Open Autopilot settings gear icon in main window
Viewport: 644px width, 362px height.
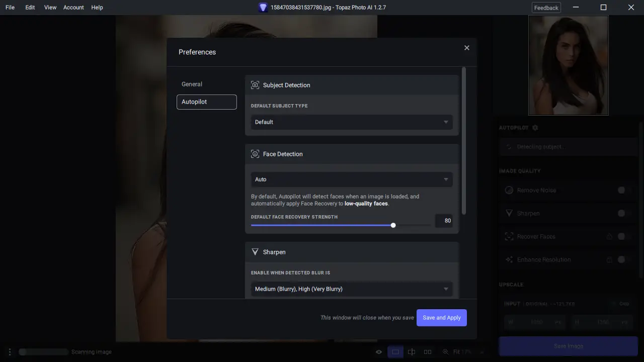tap(535, 128)
